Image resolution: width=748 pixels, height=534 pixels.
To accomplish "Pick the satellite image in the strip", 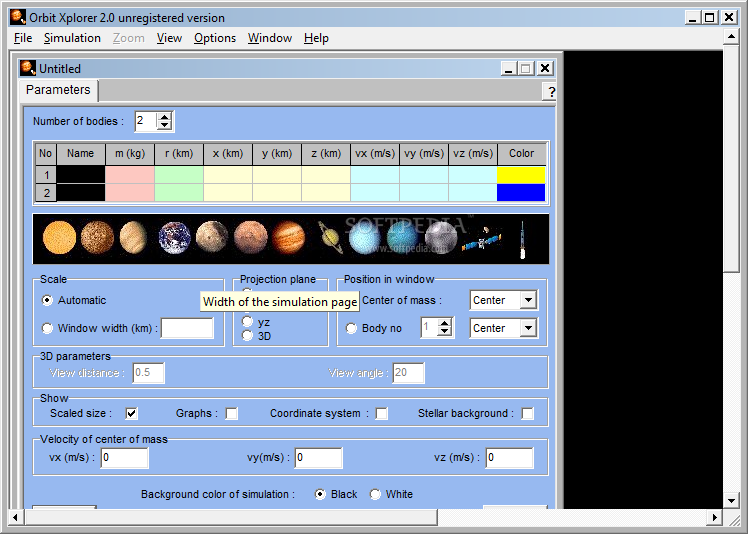I will (x=481, y=239).
